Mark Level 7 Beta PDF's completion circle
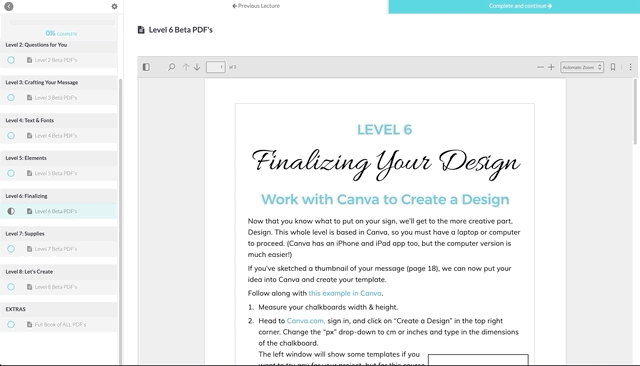Viewport: 640px width, 366px height. [x=11, y=249]
